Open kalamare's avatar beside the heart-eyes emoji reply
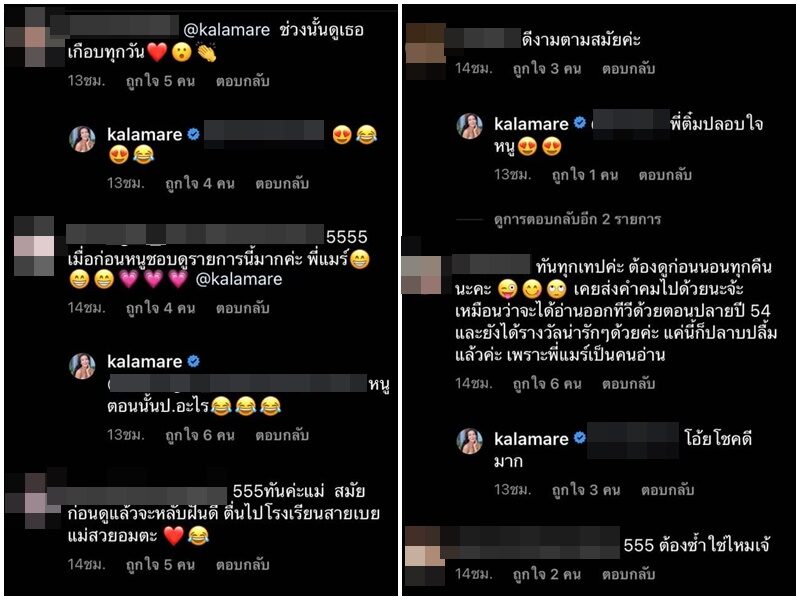800x600 pixels. pyautogui.click(x=82, y=139)
